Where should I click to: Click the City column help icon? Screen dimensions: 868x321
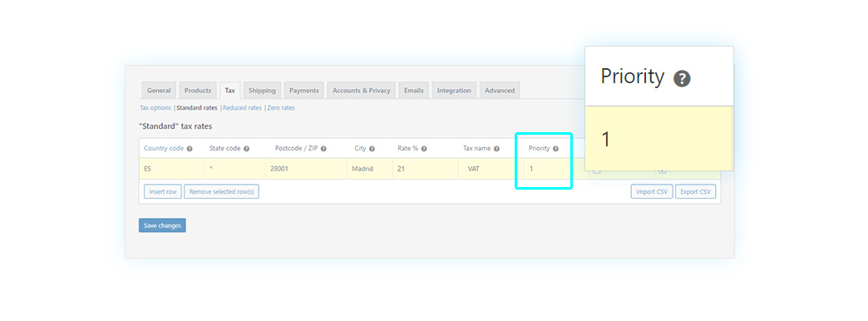pos(372,149)
